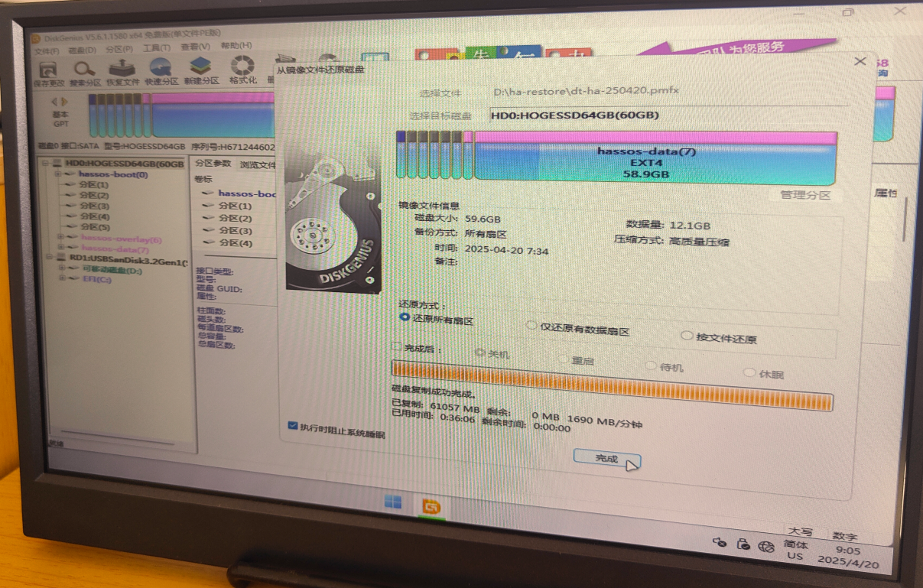Viewport: 923px width, 588px height.
Task: Collapse the HD0:HOGESSD64GB disk tree node
Action: tap(46, 163)
